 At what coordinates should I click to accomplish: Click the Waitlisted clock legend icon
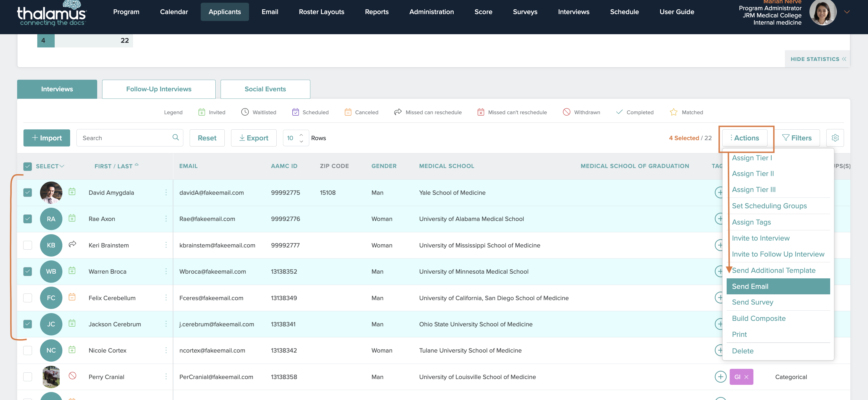245,112
